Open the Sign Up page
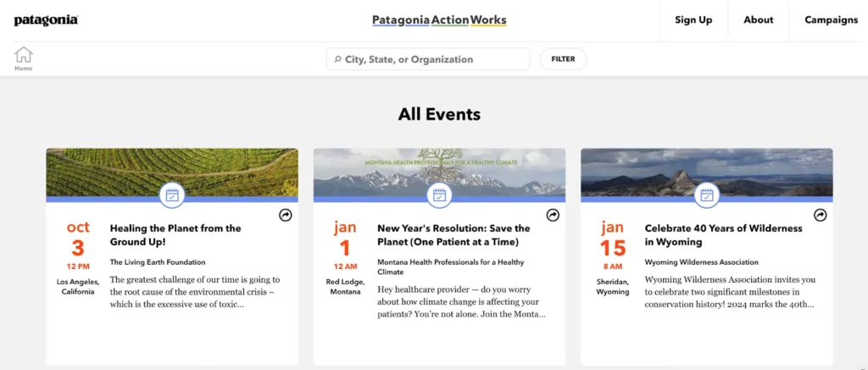Image resolution: width=868 pixels, height=370 pixels. tap(693, 20)
